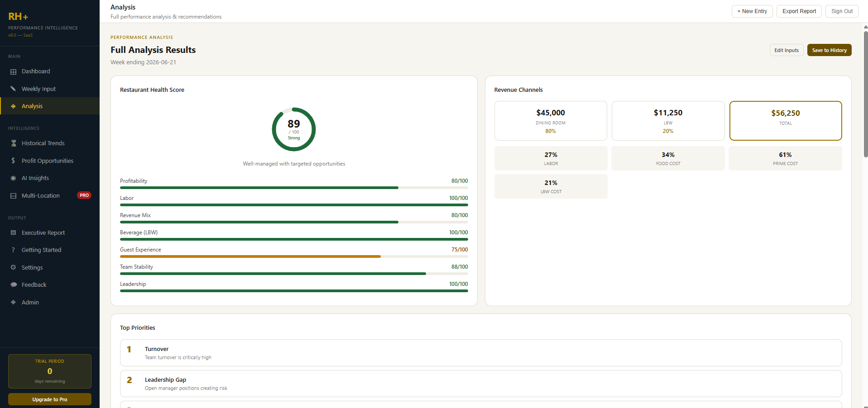Click the Leadership score bar
Viewport: 868px width, 408px height.
point(294,291)
